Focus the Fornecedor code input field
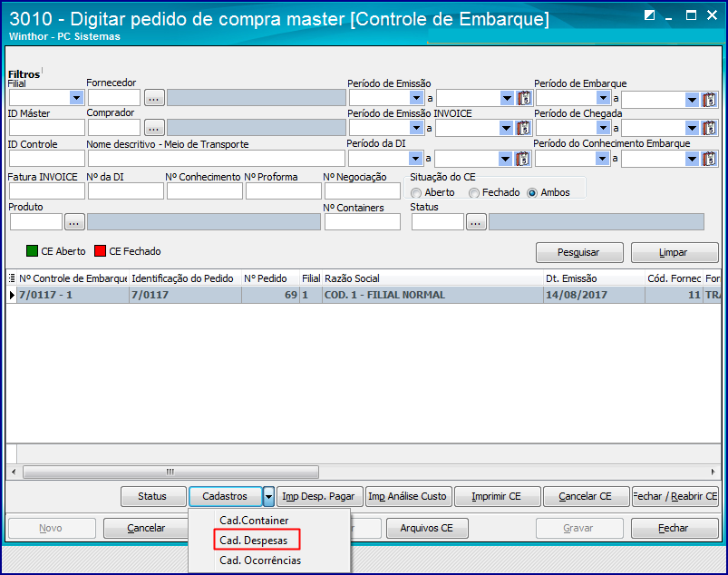 (x=114, y=98)
